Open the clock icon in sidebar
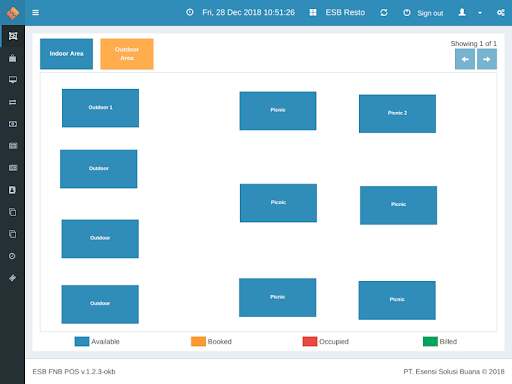The height and width of the screenshot is (384, 512). click(12, 256)
